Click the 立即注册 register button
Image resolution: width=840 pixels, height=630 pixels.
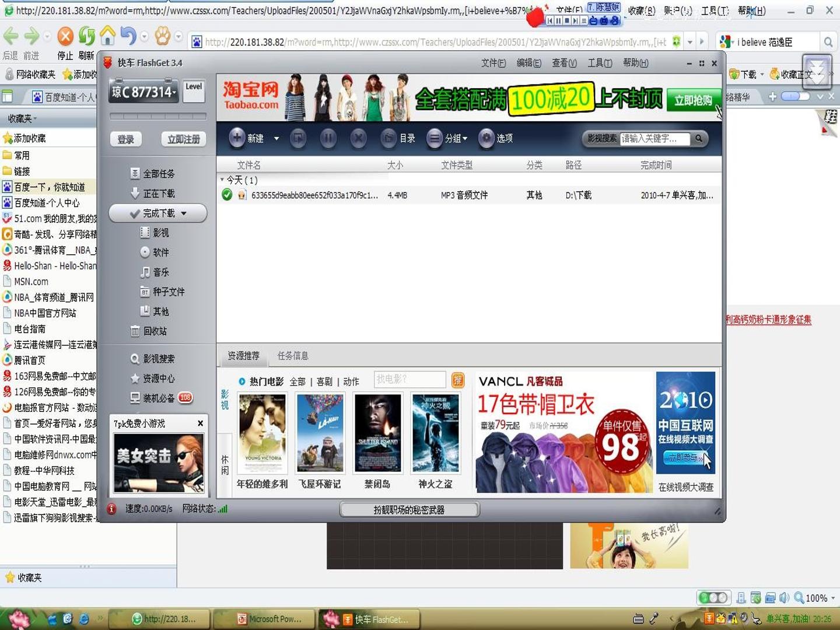[x=183, y=139]
